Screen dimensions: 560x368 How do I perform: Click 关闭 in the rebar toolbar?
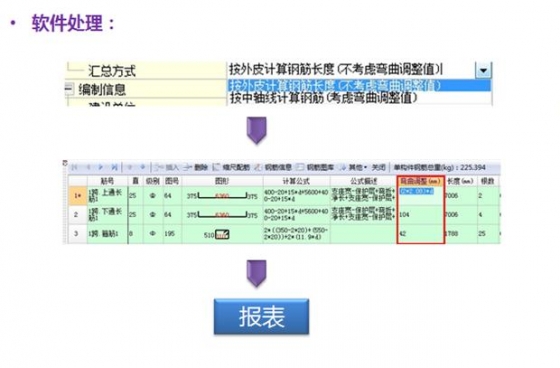click(x=379, y=167)
